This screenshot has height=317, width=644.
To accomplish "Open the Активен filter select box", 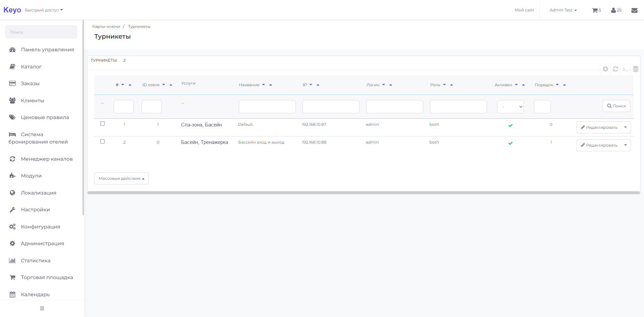I will tap(510, 107).
